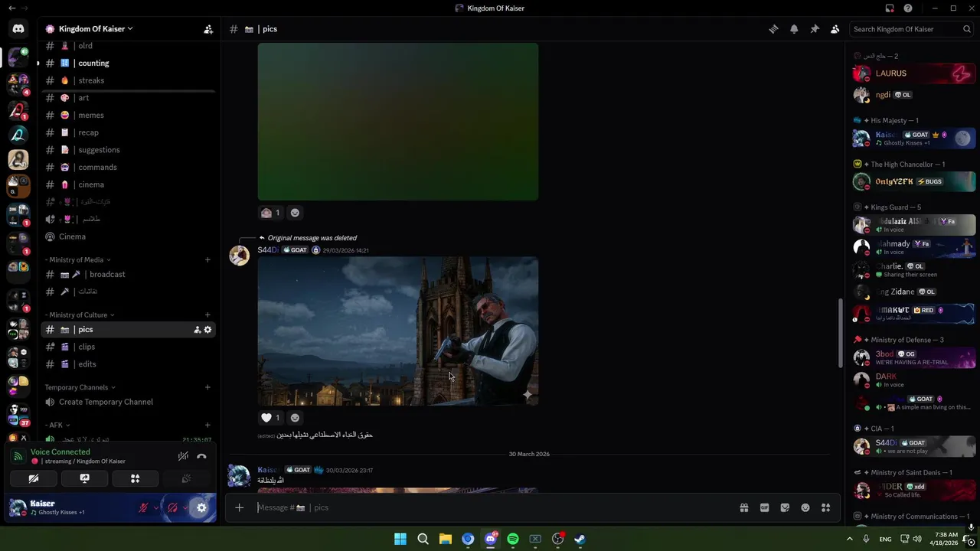
Task: Open Kingdom Of Kaiser server dropdown
Action: pyautogui.click(x=96, y=29)
